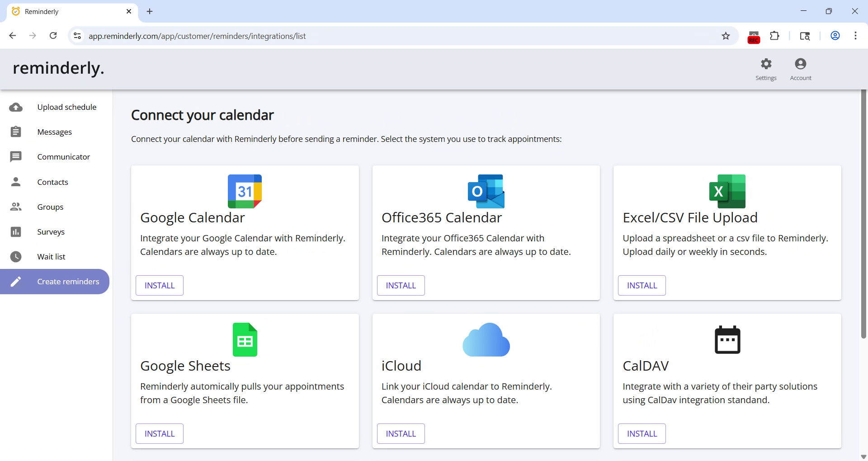Viewport: 868px width, 461px height.
Task: Open Communicator in sidebar
Action: (x=55, y=157)
